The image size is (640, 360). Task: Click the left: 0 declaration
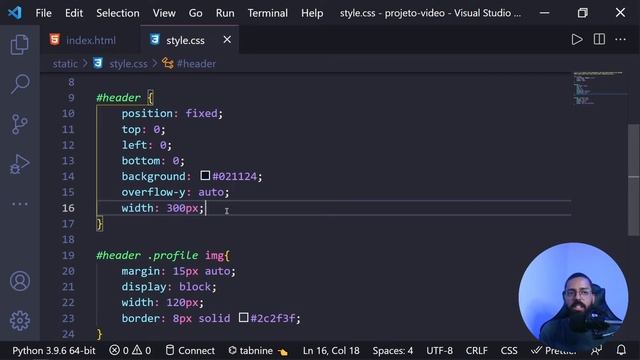147,145
